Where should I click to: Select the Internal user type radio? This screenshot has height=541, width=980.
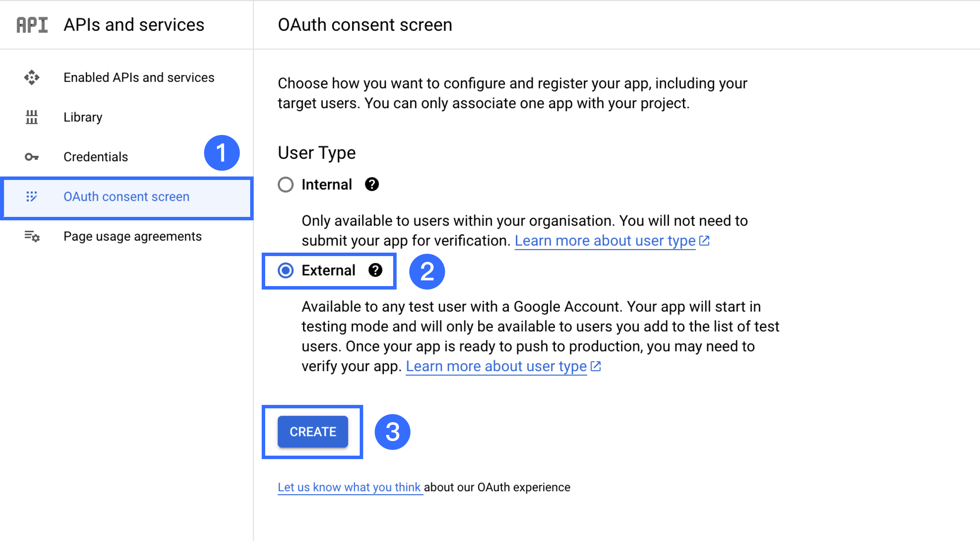[286, 185]
